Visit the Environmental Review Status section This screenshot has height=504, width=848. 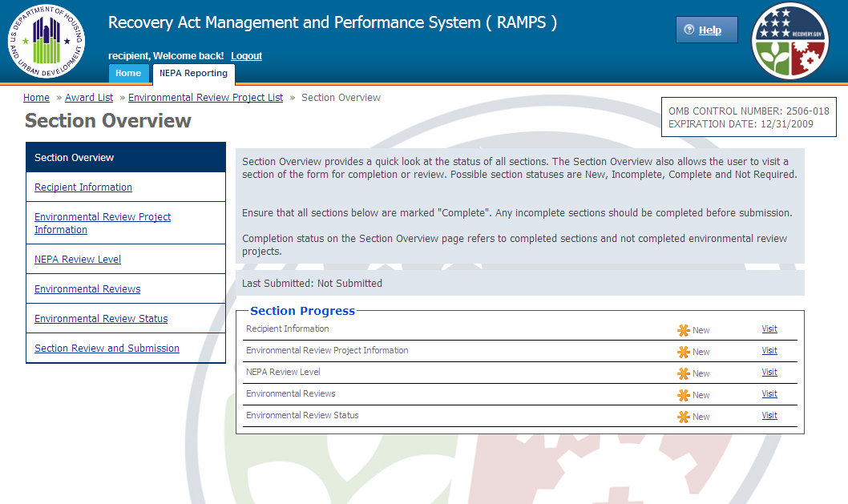769,416
